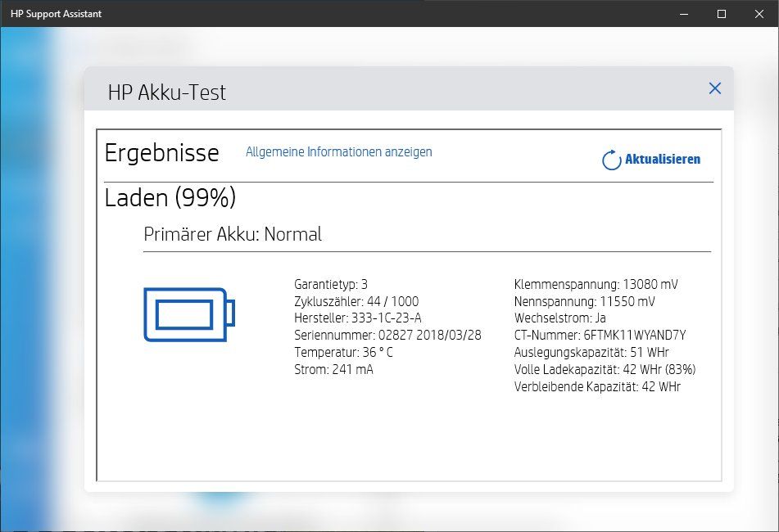Screen dimensions: 779x532
Task: Click Klemmenspannung: 13080 mV value
Action: click(x=596, y=284)
